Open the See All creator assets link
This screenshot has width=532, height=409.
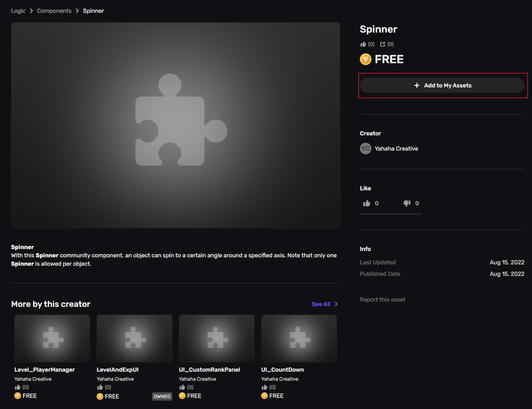[321, 304]
